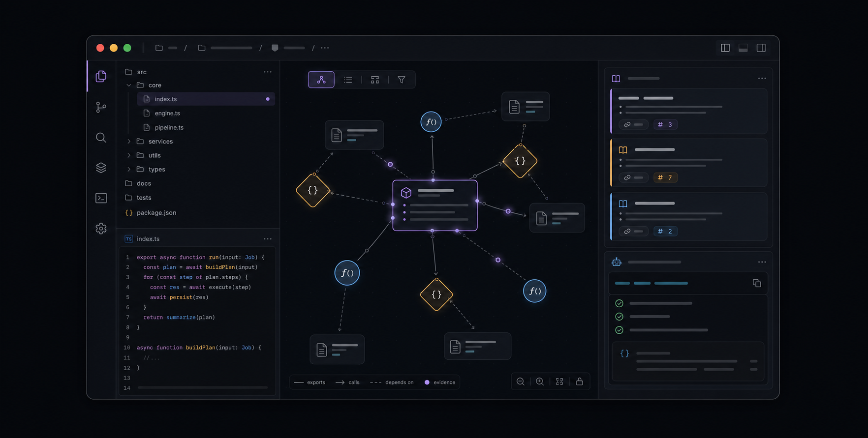The height and width of the screenshot is (438, 868).
Task: Switch to the list view tab
Action: coord(348,80)
